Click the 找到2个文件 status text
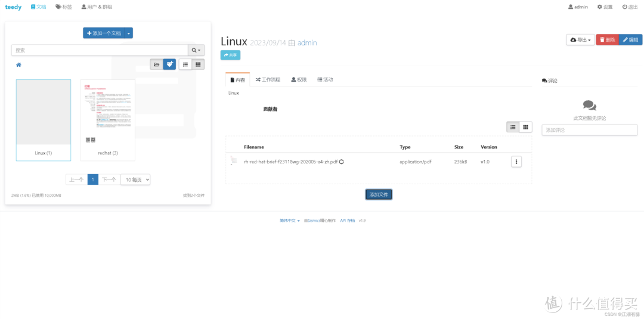This screenshot has width=644, height=319. click(x=194, y=196)
